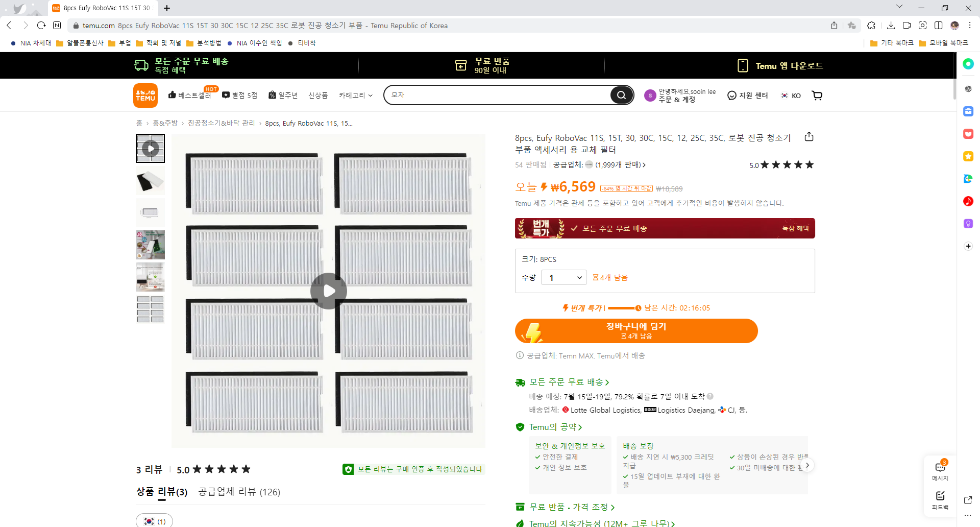Expand the 모든 주문 무료 배송 shipping details
Image resolution: width=980 pixels, height=527 pixels.
pos(569,382)
